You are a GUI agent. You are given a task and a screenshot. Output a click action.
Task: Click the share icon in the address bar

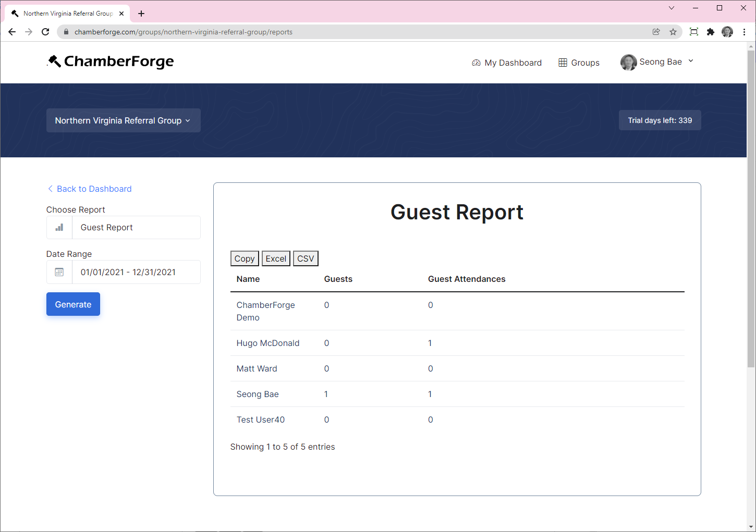pyautogui.click(x=656, y=32)
